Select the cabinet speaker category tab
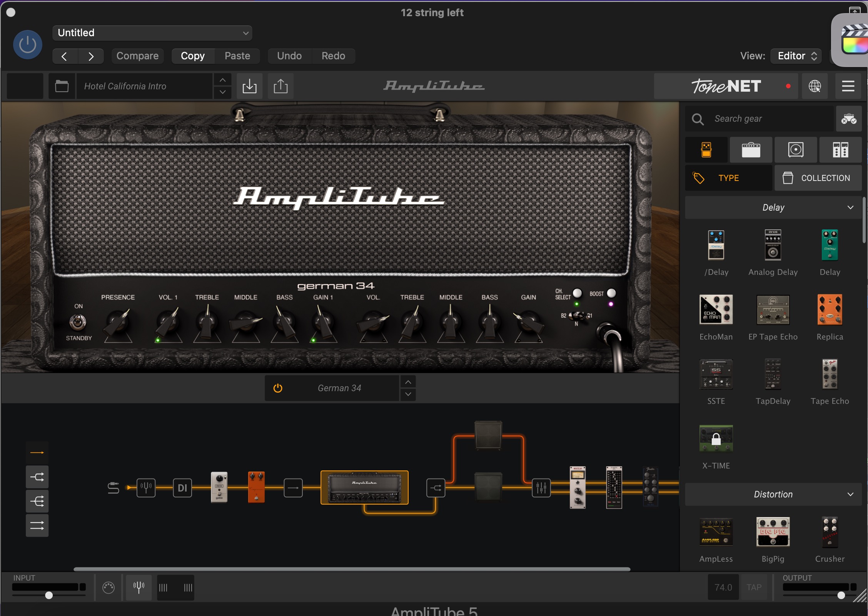Image resolution: width=868 pixels, height=616 pixels. point(796,150)
